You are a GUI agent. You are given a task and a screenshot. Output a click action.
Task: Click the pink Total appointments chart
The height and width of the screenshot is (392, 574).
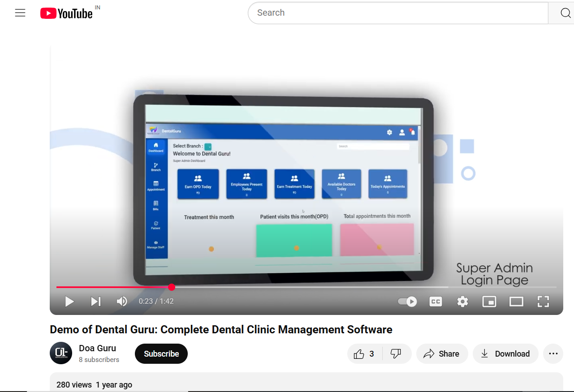click(x=377, y=240)
